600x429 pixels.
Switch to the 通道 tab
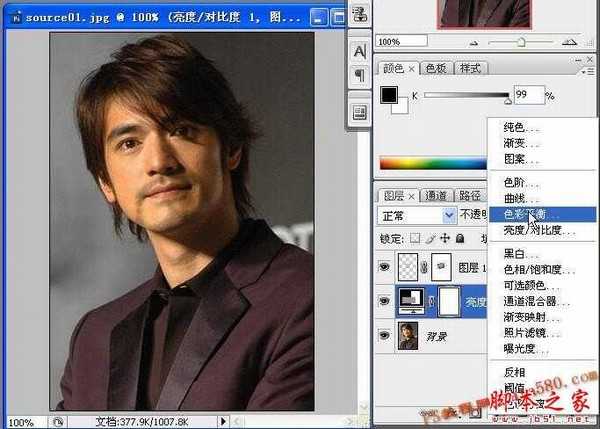(435, 195)
